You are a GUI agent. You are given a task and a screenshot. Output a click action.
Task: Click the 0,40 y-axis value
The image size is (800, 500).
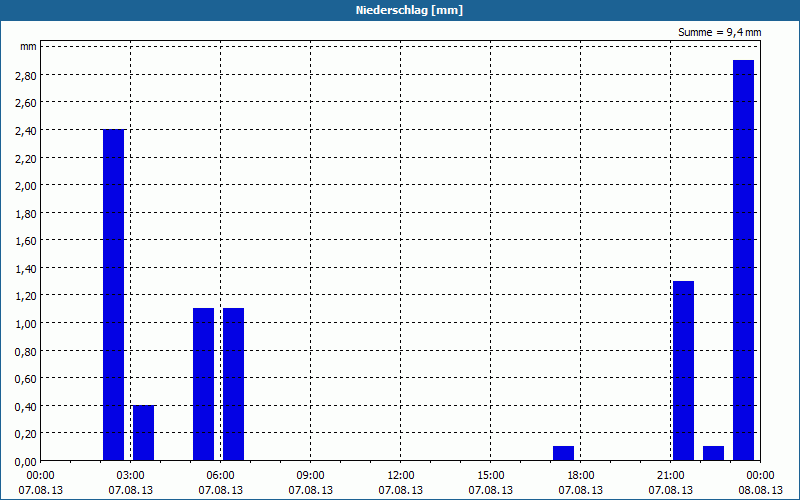[x=27, y=407]
